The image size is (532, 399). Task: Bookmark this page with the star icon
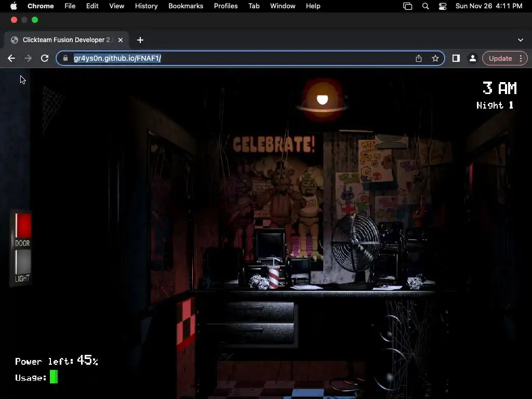(435, 58)
